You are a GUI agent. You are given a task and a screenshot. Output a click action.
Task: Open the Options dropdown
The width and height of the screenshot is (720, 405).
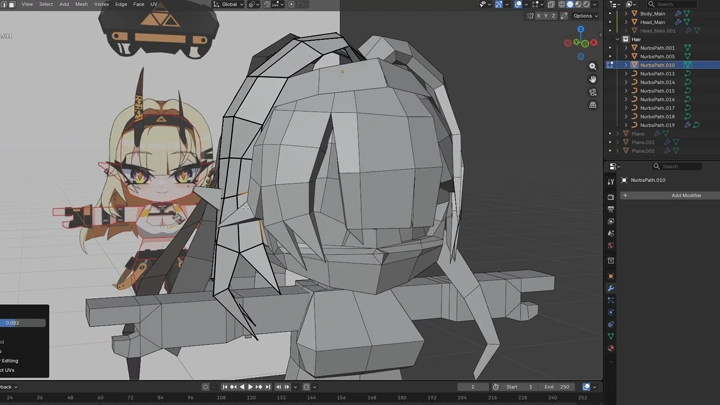585,16
